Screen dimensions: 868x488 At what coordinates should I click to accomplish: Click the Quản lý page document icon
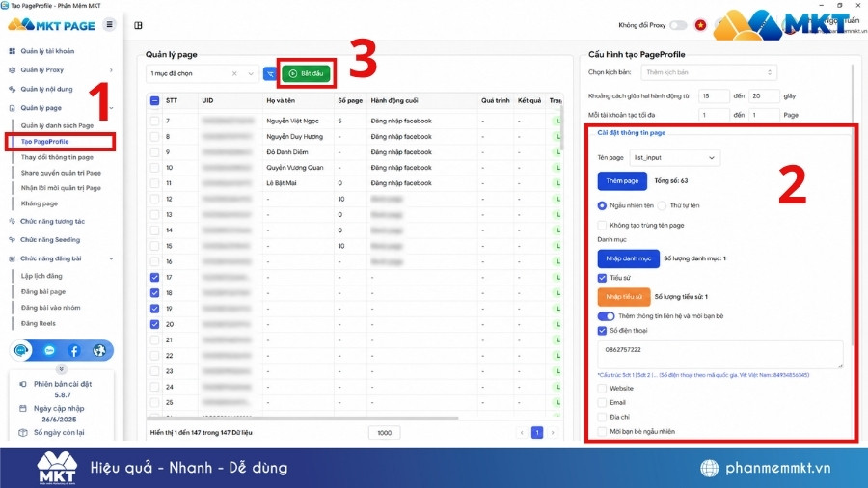point(13,108)
